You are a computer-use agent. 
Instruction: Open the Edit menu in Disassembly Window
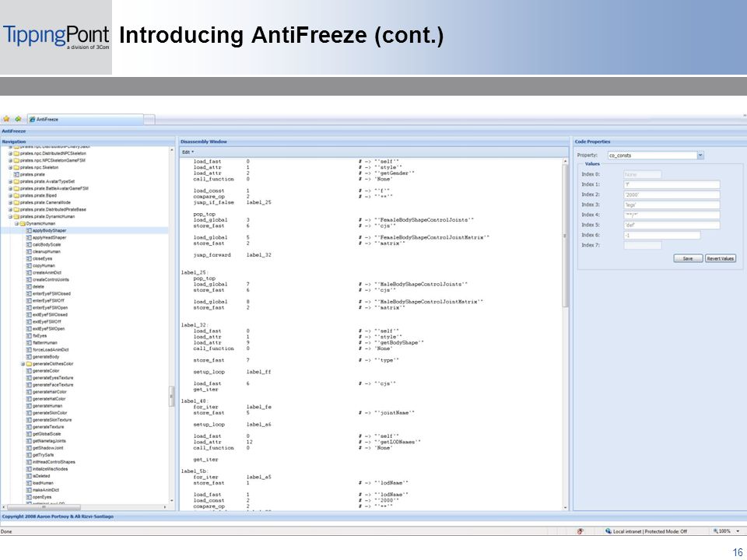(x=188, y=152)
